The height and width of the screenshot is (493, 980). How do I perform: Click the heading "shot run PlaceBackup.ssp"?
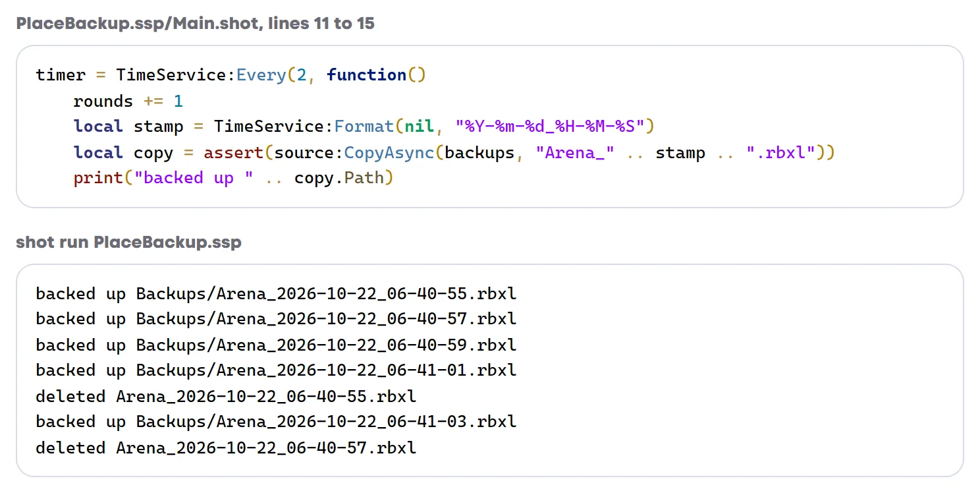[128, 243]
